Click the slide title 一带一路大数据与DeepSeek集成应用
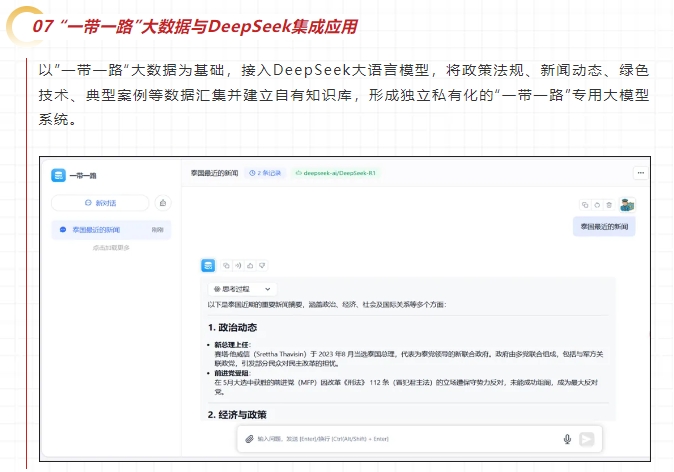The height and width of the screenshot is (472, 674). point(195,26)
